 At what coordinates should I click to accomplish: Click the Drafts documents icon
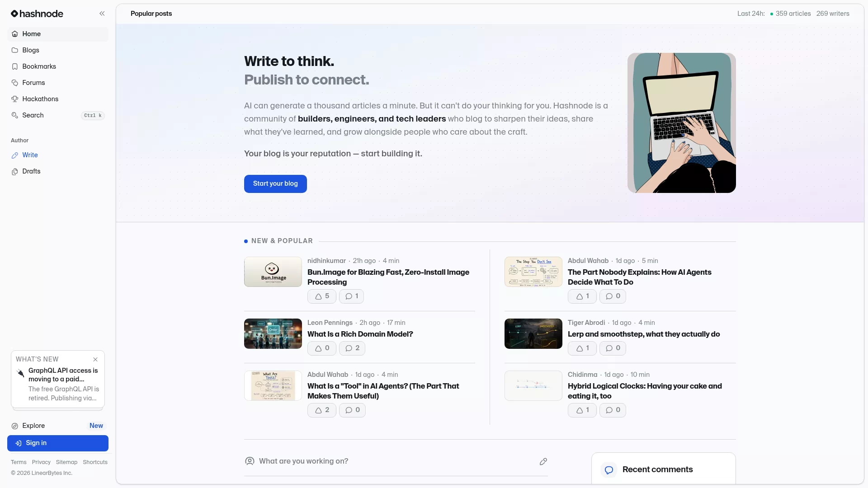pyautogui.click(x=15, y=172)
